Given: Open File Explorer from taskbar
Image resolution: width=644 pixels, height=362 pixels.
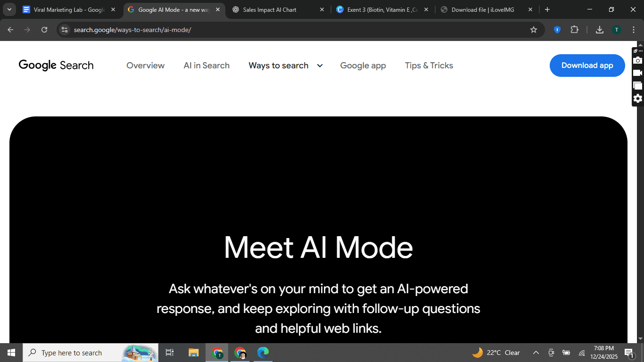Looking at the screenshot, I should click(193, 353).
